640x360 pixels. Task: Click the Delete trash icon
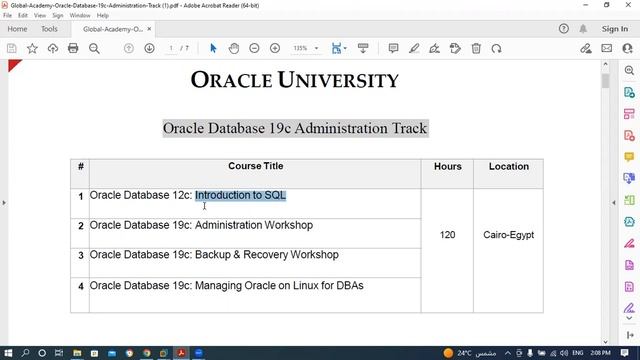click(476, 48)
